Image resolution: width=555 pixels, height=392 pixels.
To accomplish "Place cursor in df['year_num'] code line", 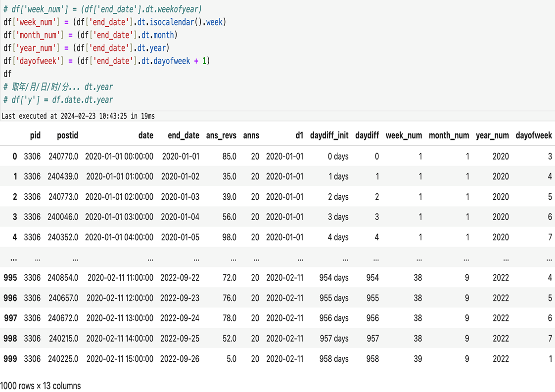I will (87, 48).
